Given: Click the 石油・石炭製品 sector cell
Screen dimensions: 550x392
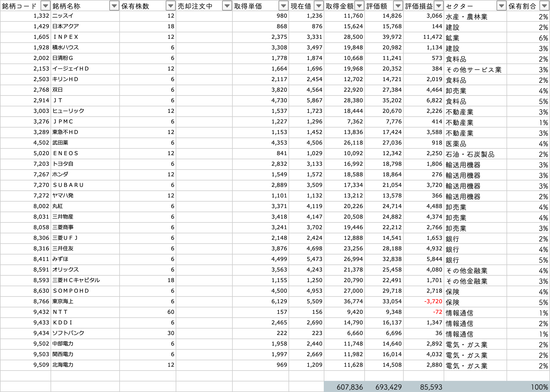Looking at the screenshot, I should point(475,154).
